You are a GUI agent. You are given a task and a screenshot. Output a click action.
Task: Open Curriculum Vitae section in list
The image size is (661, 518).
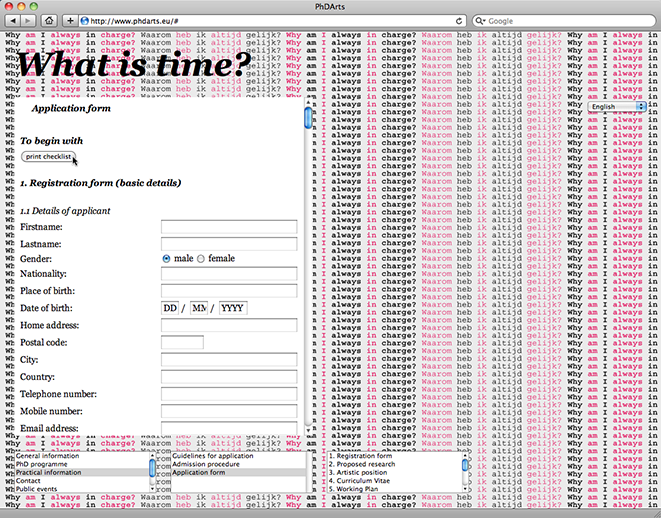tap(364, 480)
